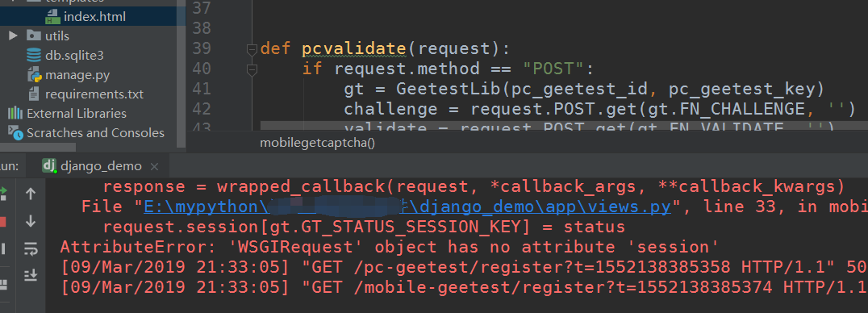Click the mobilegetcaptcha() breadcrumb
The image size is (868, 313).
click(317, 143)
